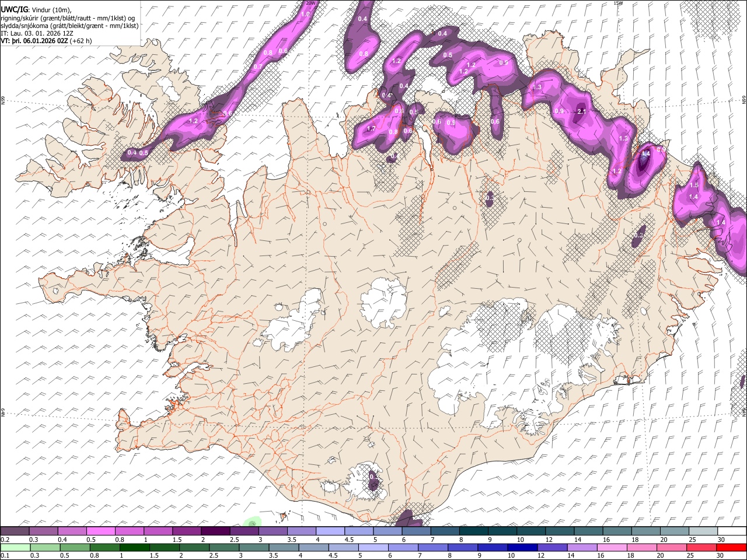Click the small green rain patch off the south coast

253,523
